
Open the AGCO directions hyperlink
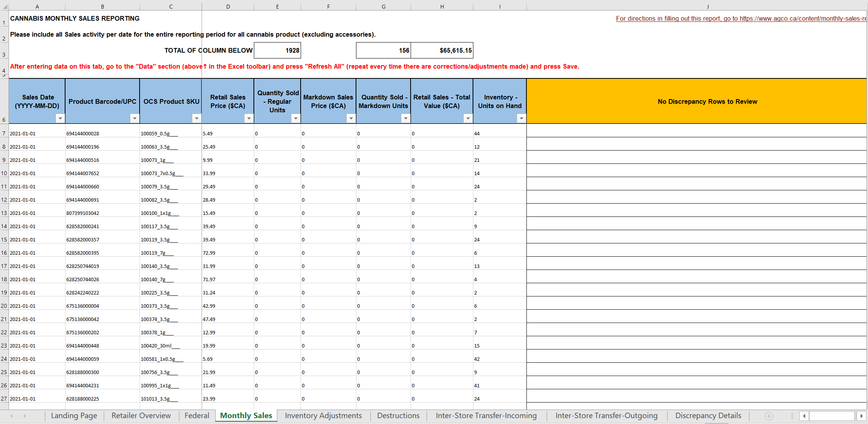tap(741, 18)
